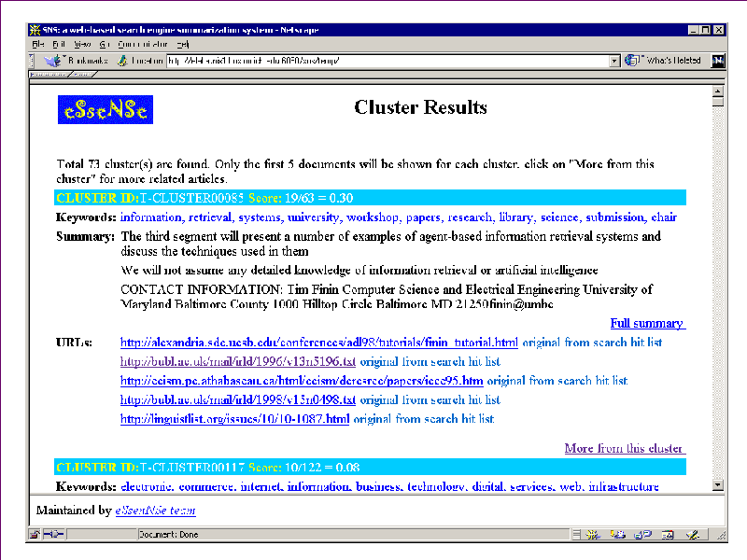Click the page scrollbar down arrow
The image size is (747, 560).
tap(717, 485)
